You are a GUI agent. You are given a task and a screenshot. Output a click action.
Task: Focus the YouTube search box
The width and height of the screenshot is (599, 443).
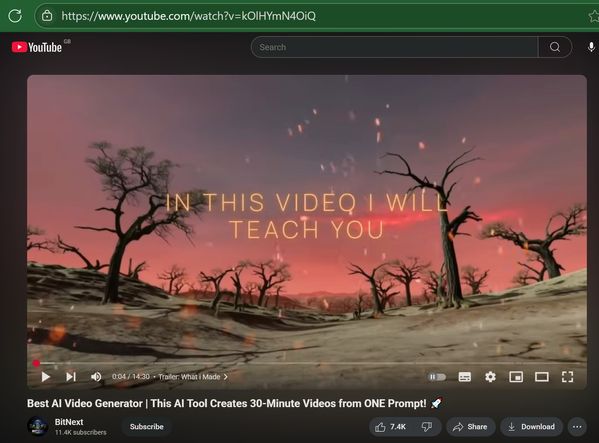coord(394,47)
